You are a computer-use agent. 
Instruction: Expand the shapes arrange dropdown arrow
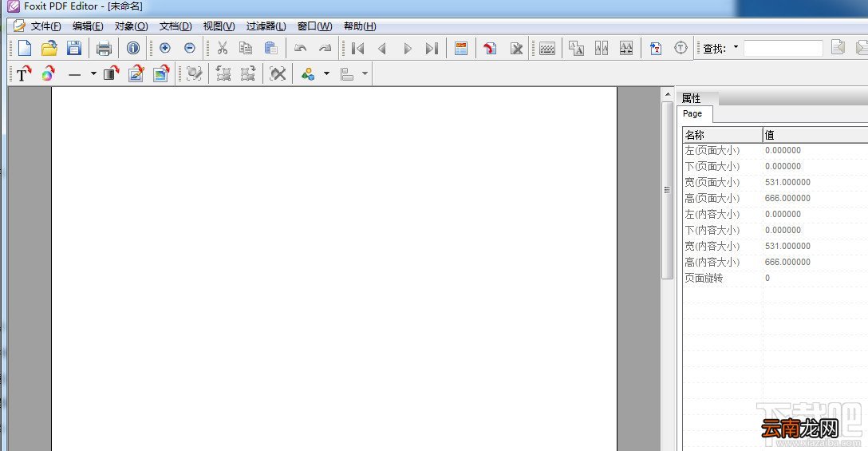(326, 73)
